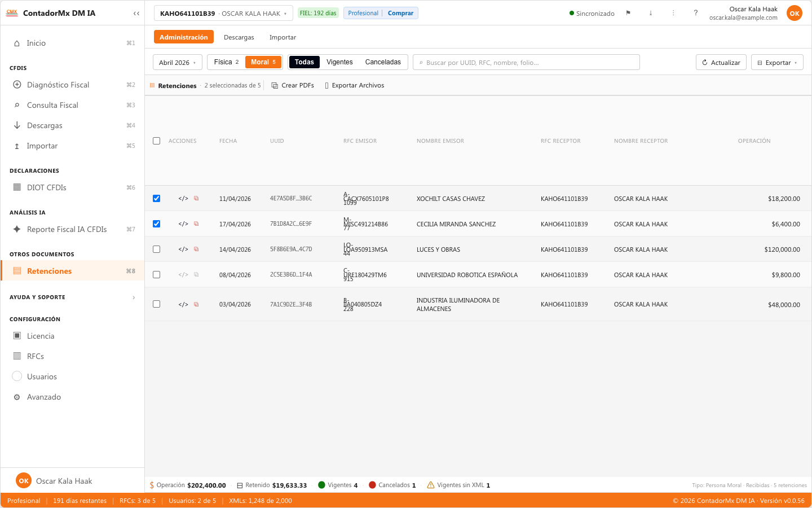812x508 pixels.
Task: Click the FIEL: 192 días badge
Action: coord(318,13)
